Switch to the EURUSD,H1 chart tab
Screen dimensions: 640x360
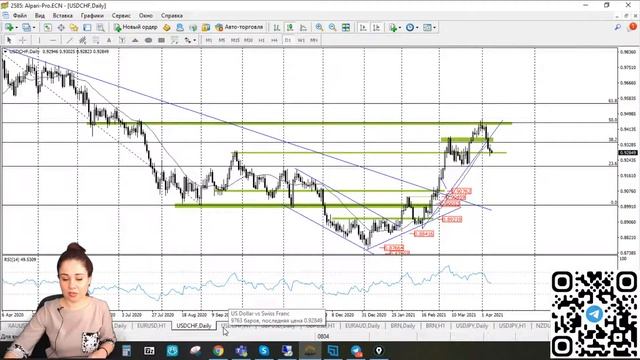(x=151, y=326)
